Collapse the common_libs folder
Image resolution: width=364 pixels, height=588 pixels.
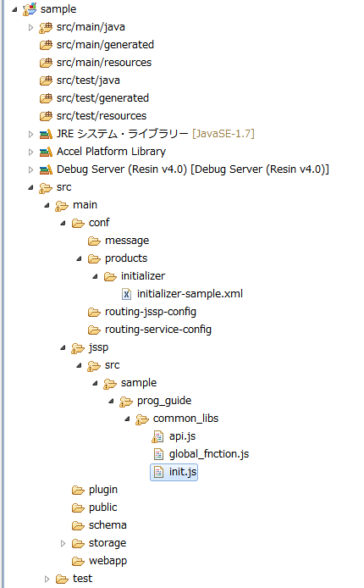[127, 419]
